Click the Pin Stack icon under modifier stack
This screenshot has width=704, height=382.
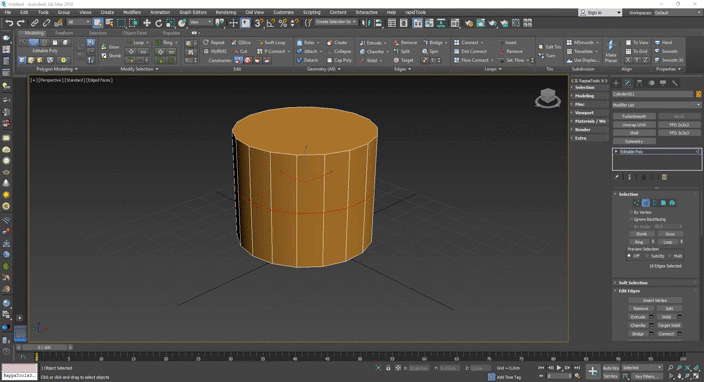point(616,177)
